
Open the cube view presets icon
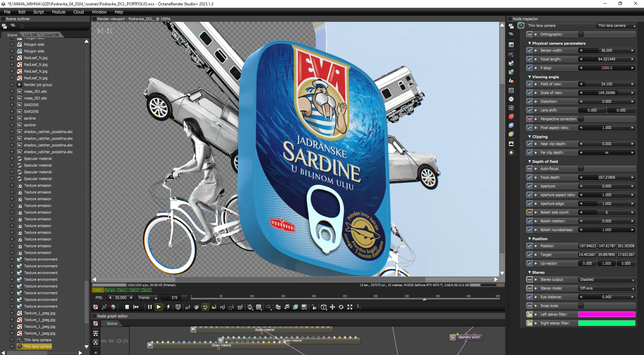tap(324, 307)
